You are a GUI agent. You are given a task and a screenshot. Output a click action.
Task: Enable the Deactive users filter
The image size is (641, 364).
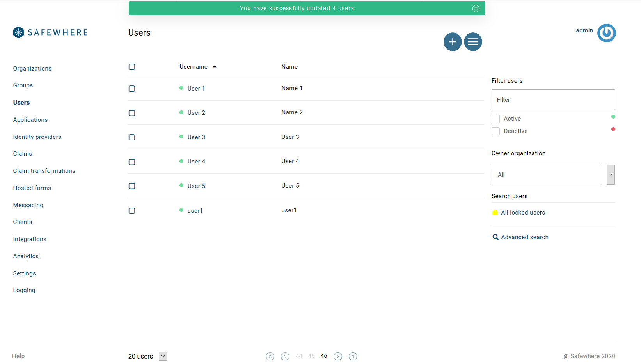tap(495, 131)
